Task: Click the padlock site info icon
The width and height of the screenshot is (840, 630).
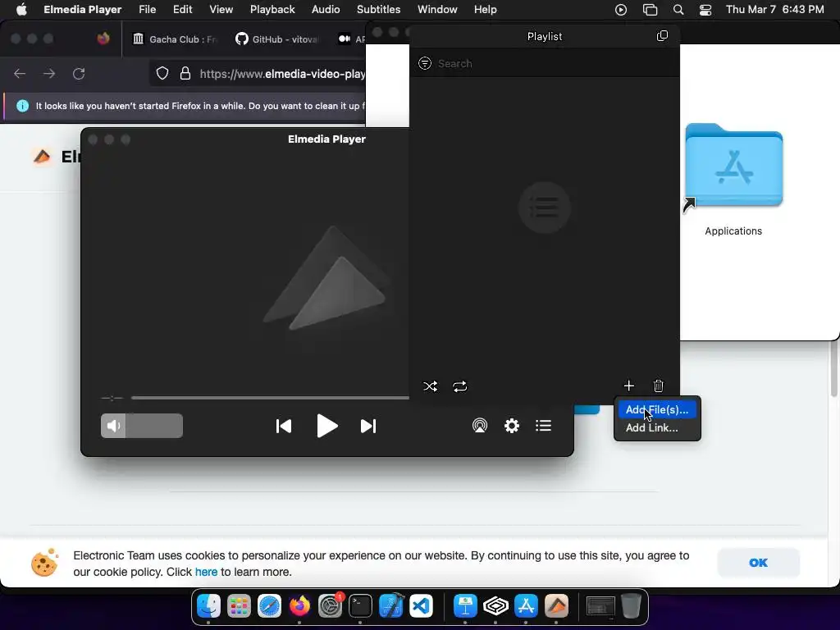Action: coord(185,73)
